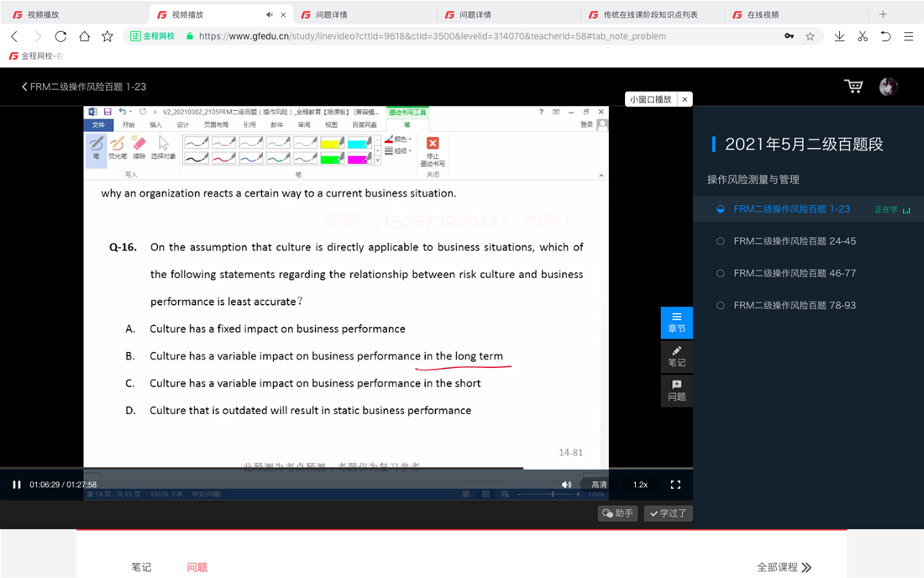Pick the yellow highlighter pen swatch
This screenshot has width=924, height=578.
tap(333, 143)
